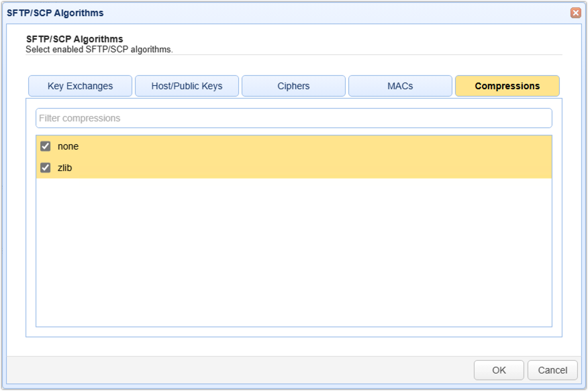Click the bold SFTP/SCP Algorithms heading

pyautogui.click(x=74, y=40)
